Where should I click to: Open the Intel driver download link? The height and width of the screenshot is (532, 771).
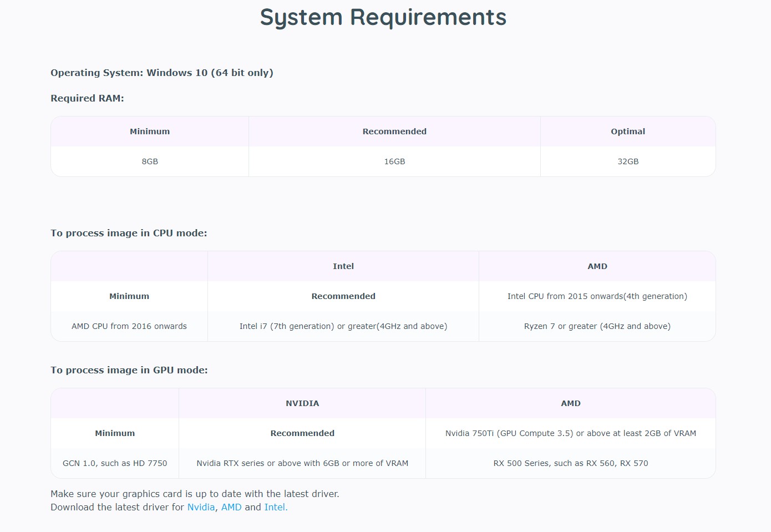(276, 507)
